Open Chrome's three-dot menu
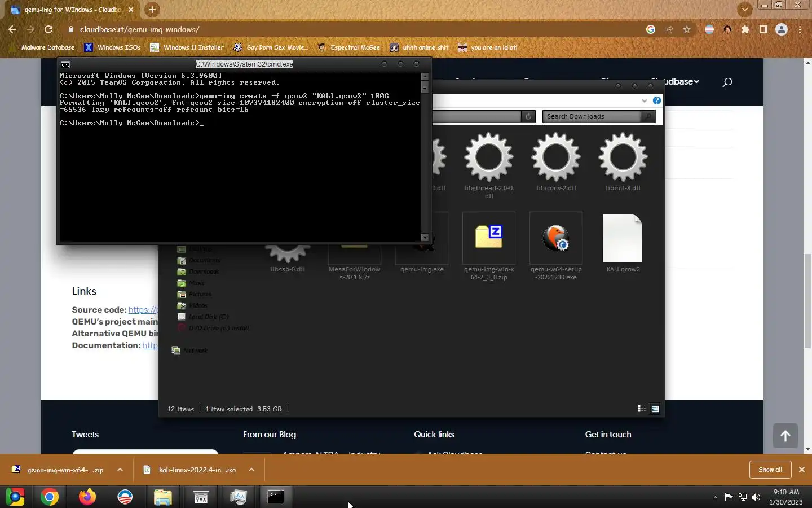This screenshot has width=812, height=508. point(800,29)
